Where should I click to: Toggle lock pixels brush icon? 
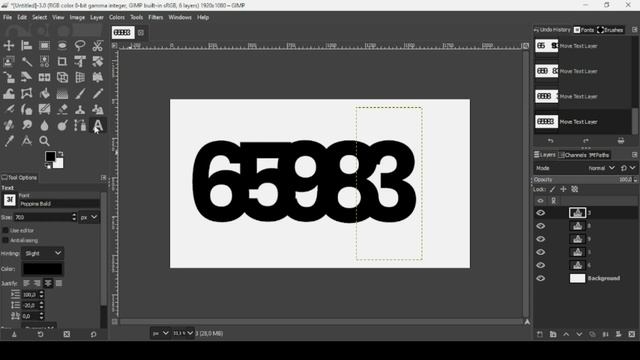552,189
